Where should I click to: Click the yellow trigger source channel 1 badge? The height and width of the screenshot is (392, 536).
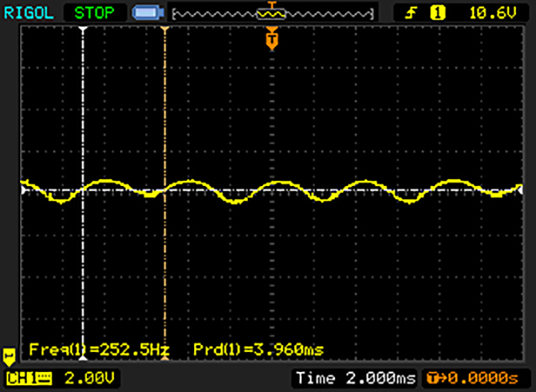[x=438, y=13]
